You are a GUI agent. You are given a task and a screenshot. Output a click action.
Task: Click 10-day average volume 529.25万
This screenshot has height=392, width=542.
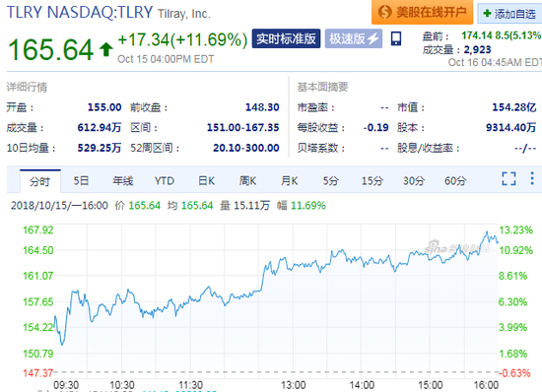(x=100, y=148)
